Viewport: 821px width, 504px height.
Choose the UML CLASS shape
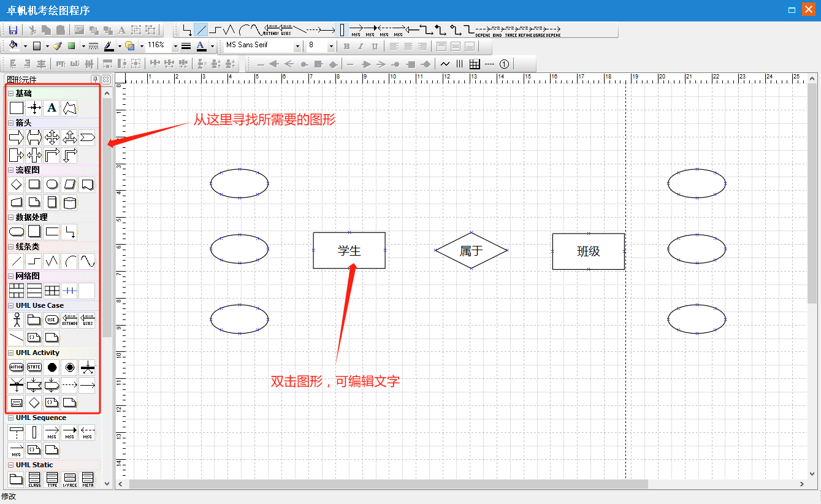(x=34, y=478)
